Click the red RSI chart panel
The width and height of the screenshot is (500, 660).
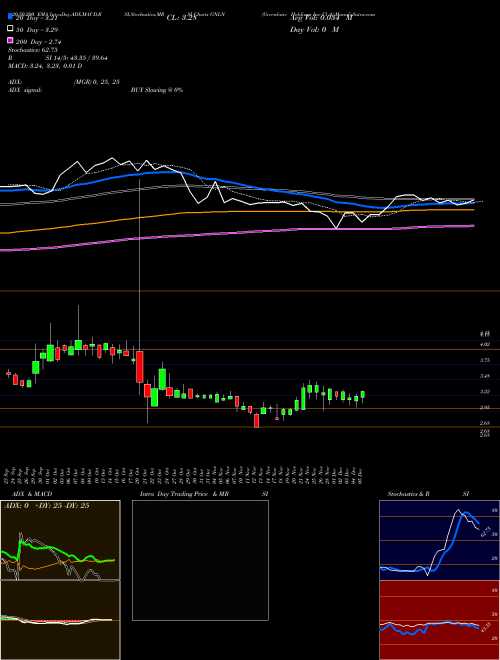(439, 620)
